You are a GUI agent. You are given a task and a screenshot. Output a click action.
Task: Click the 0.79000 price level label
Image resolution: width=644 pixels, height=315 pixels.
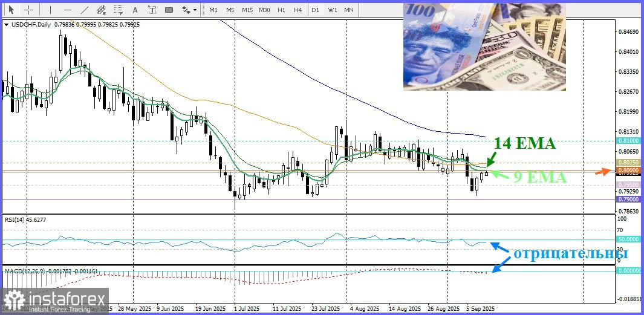pos(628,199)
